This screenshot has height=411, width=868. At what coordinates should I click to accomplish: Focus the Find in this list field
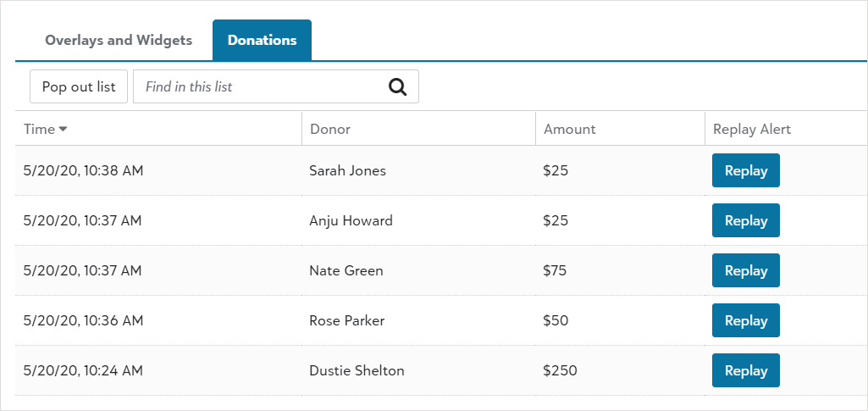point(276,86)
